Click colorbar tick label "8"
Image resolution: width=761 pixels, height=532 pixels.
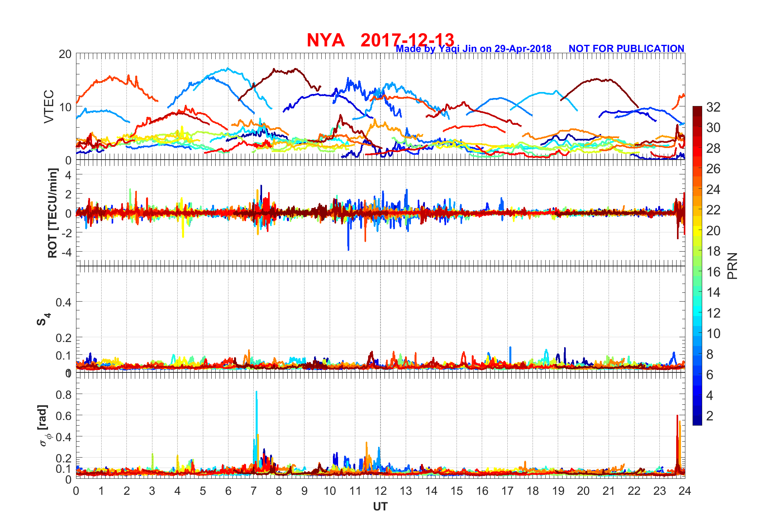(710, 354)
